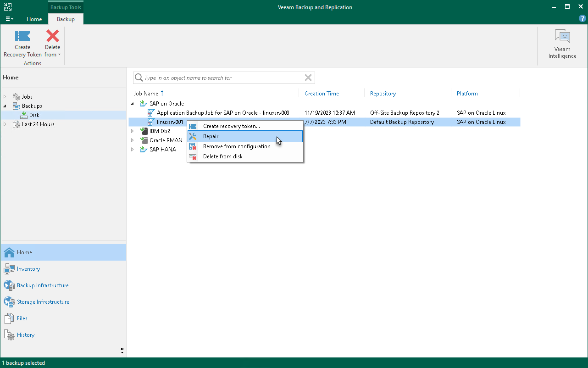Image resolution: width=588 pixels, height=368 pixels.
Task: Select the Last 24 Hours node label
Action: [39, 124]
